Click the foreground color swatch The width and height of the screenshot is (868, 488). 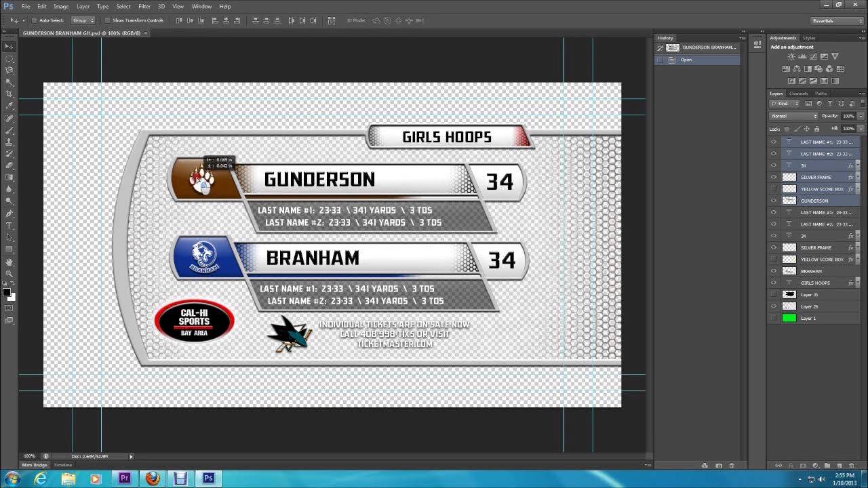click(x=7, y=292)
